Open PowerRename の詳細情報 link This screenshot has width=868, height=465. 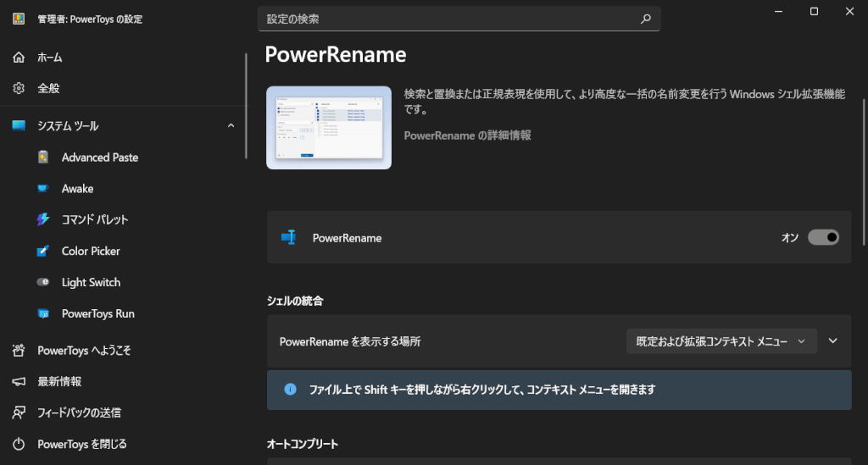coord(467,136)
